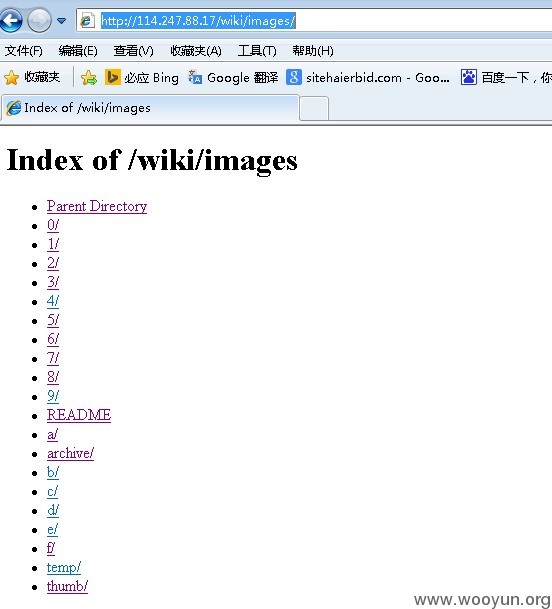Select the Index of /wiki/images tab

coord(150,108)
